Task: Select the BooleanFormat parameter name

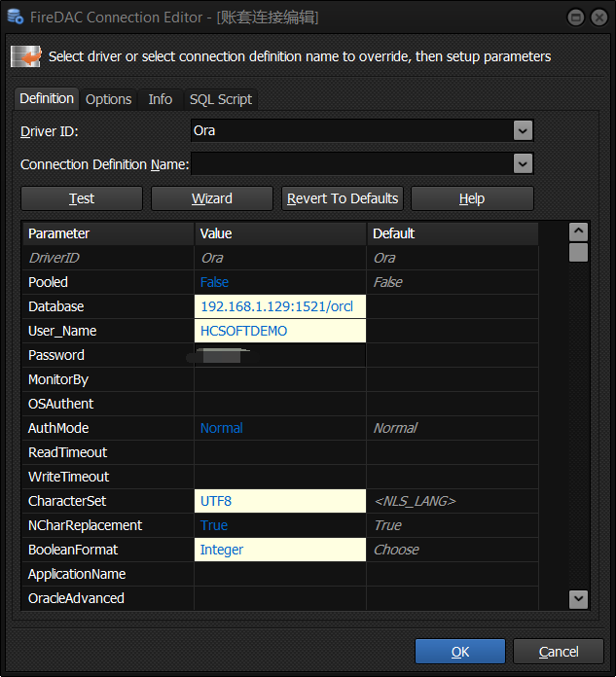Action: point(73,550)
